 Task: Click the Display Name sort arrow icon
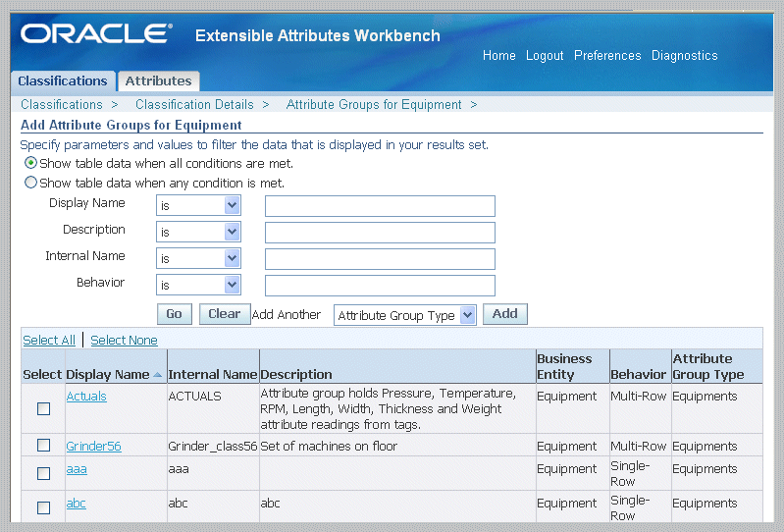coord(158,375)
